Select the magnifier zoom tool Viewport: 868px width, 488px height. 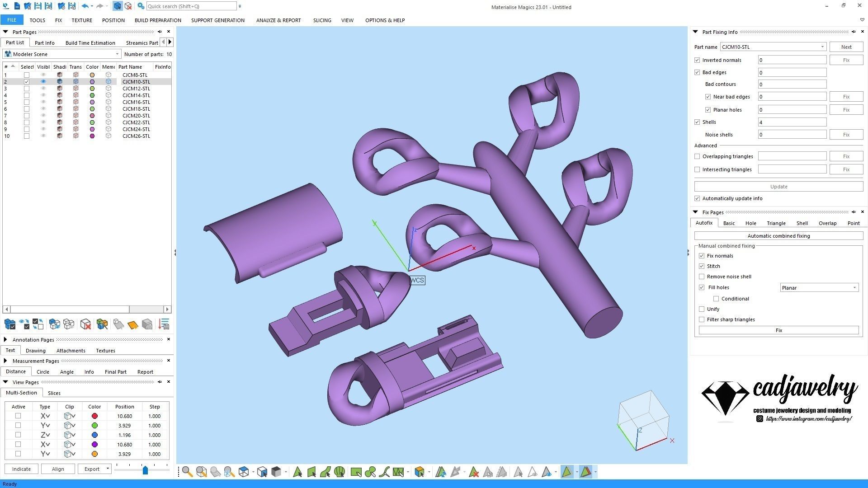click(x=187, y=472)
